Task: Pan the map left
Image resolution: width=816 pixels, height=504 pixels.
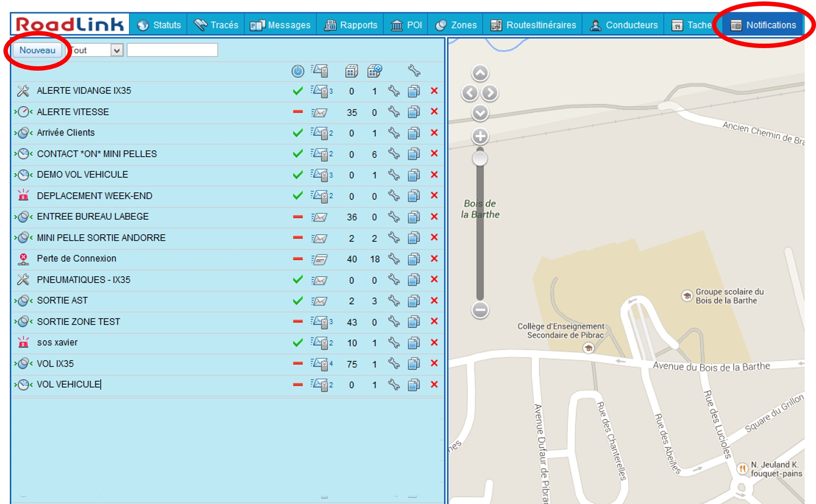Action: tap(470, 93)
